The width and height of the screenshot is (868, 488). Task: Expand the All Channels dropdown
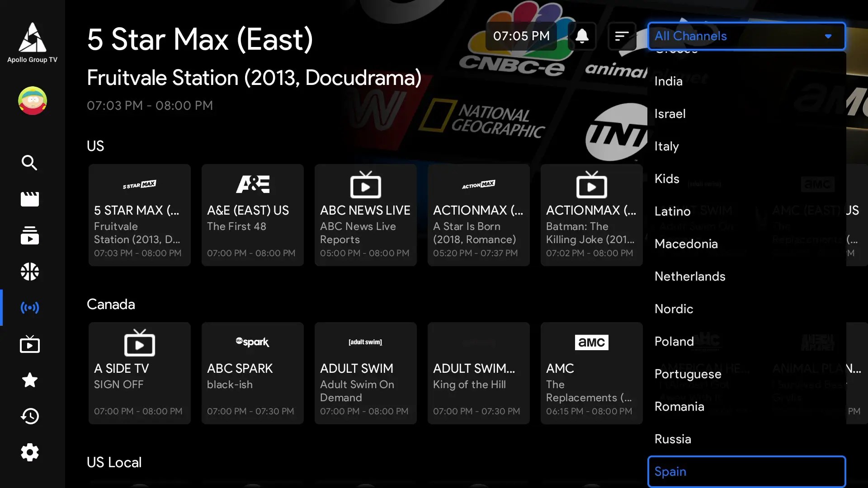click(x=746, y=36)
